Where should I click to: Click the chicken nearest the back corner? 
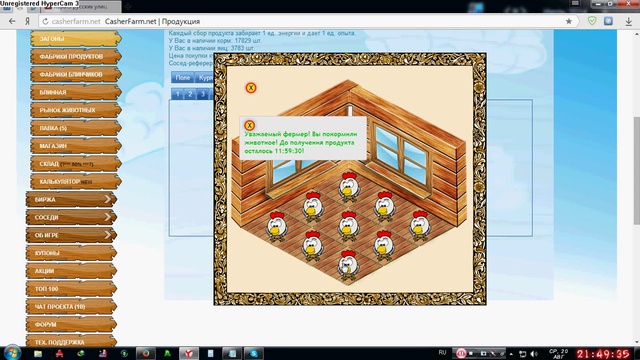point(349,187)
